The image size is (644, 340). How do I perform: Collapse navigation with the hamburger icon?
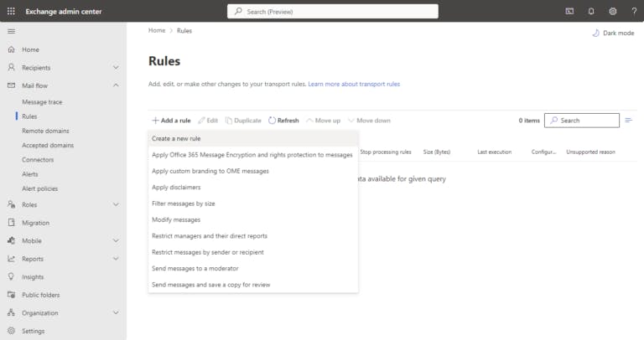11,31
